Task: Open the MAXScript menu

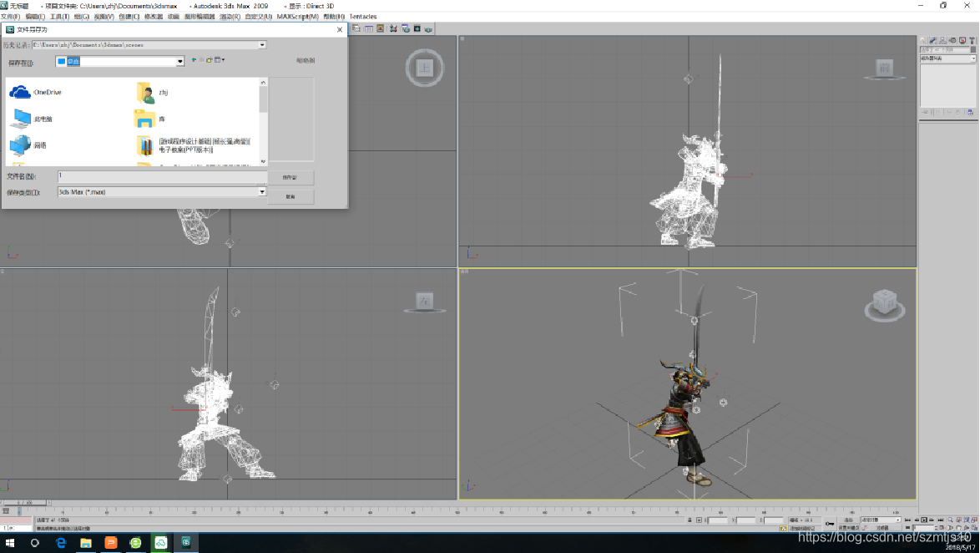Action: (297, 17)
